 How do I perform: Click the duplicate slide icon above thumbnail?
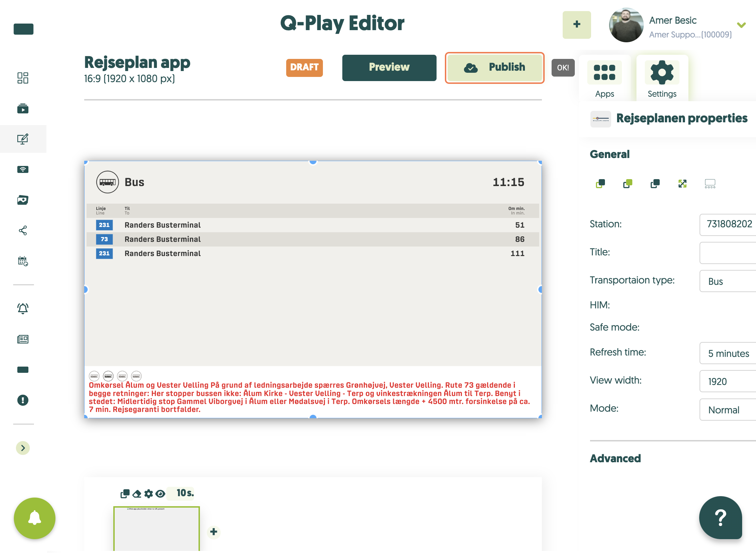point(125,494)
